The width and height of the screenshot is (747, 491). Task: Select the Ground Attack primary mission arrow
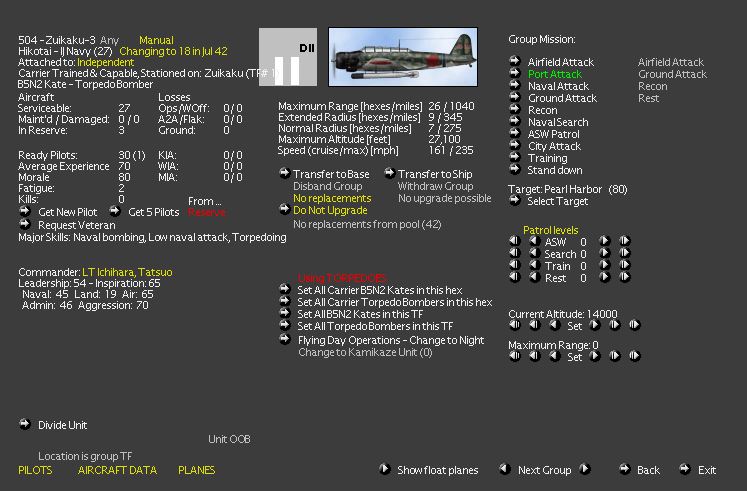[515, 97]
